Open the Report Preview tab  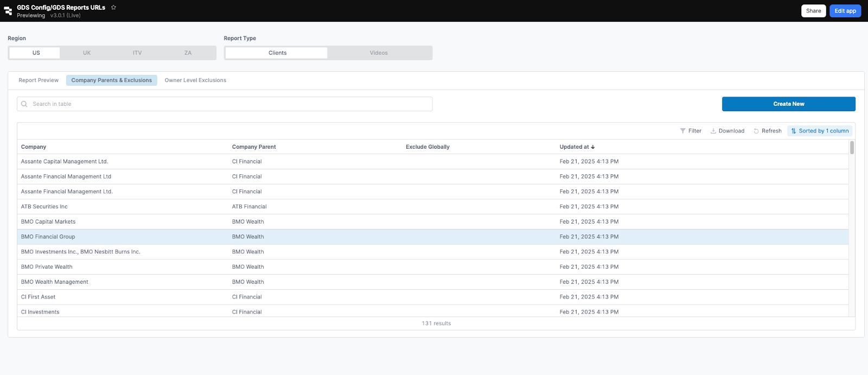[39, 80]
